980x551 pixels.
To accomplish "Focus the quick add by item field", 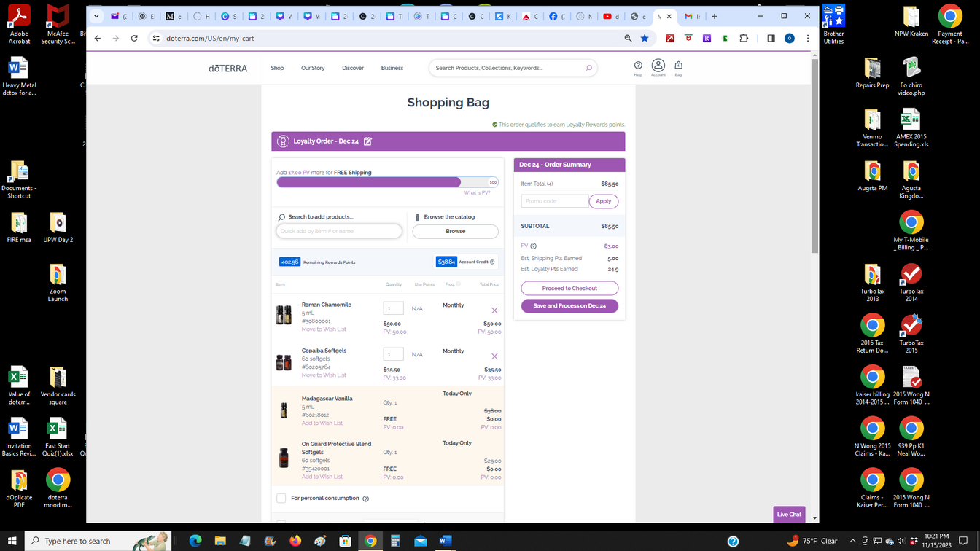I will (339, 231).
